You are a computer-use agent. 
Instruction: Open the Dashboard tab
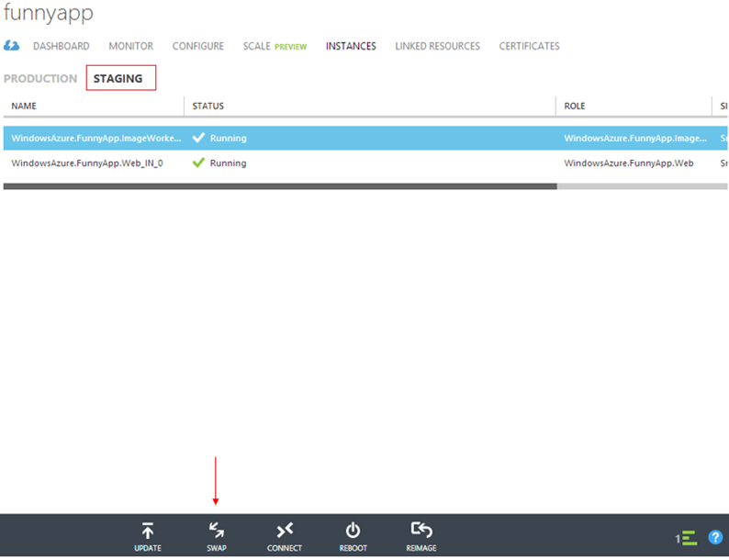[x=61, y=46]
